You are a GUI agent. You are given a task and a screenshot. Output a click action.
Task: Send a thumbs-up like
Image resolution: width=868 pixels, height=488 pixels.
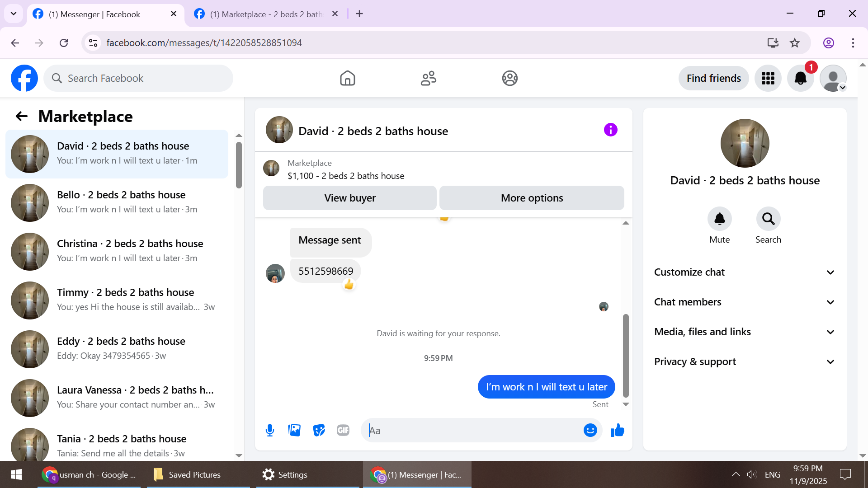(617, 430)
